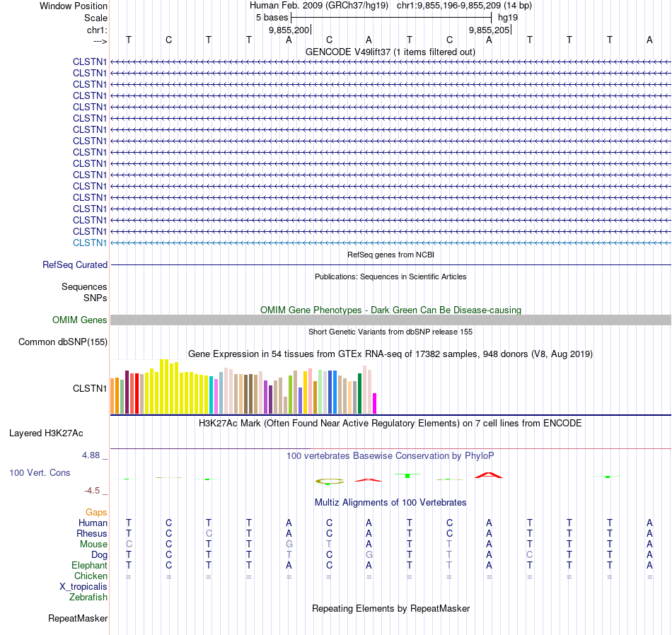
Task: Click the CLSTN1 label beside GTEx bar chart
Action: [x=90, y=389]
